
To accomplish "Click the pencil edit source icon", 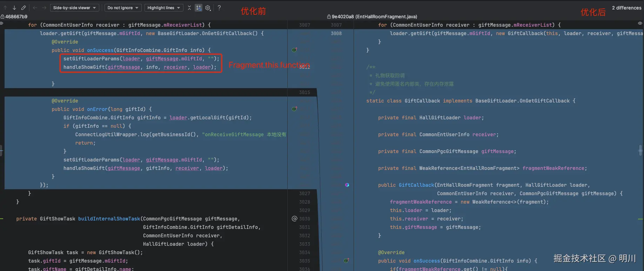I will (24, 8).
